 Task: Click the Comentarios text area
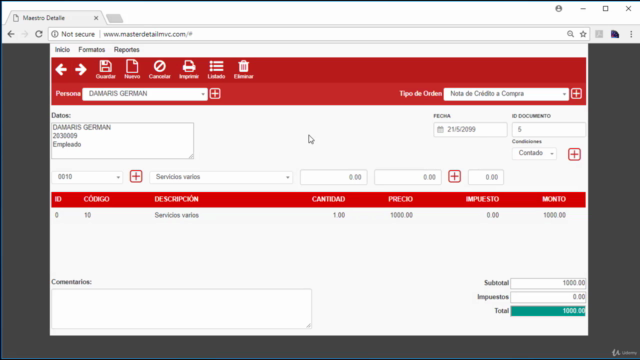(181, 309)
